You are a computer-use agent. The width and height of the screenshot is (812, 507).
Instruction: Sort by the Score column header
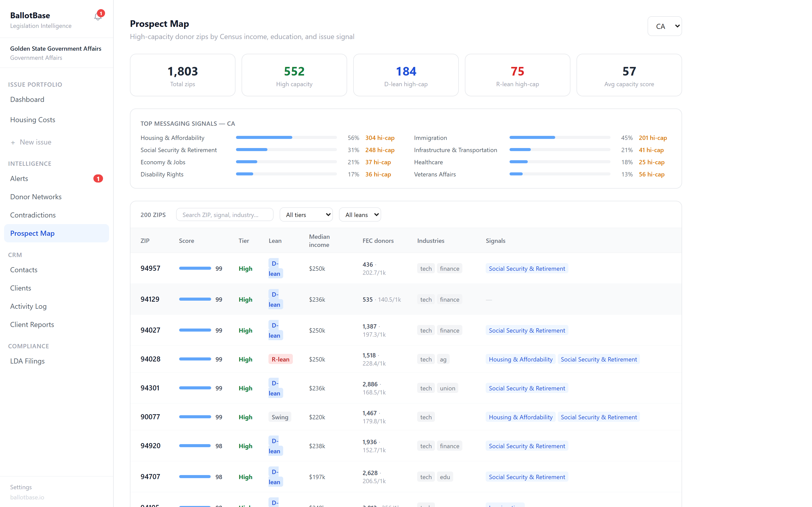(186, 241)
